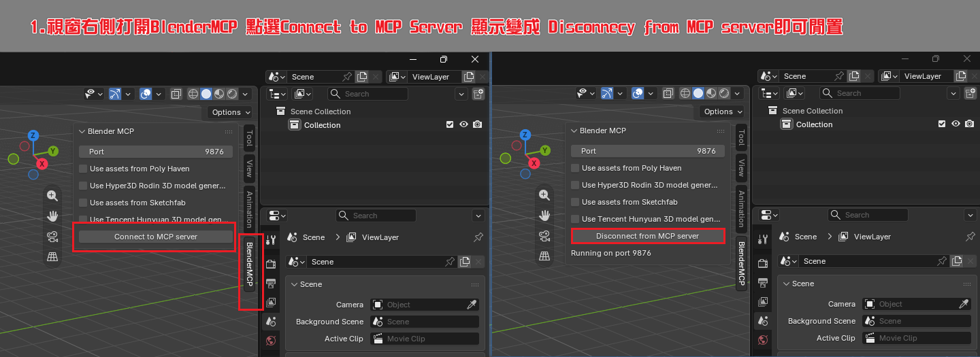The image size is (980, 357).
Task: Enable Tencent Hunyuan 3D checkbox in Disconnect window
Action: pyautogui.click(x=576, y=219)
